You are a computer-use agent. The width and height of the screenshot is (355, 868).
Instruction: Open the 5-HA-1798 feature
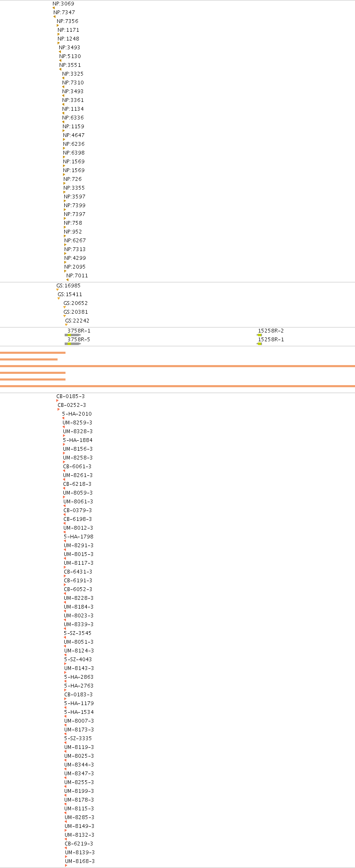(78, 537)
